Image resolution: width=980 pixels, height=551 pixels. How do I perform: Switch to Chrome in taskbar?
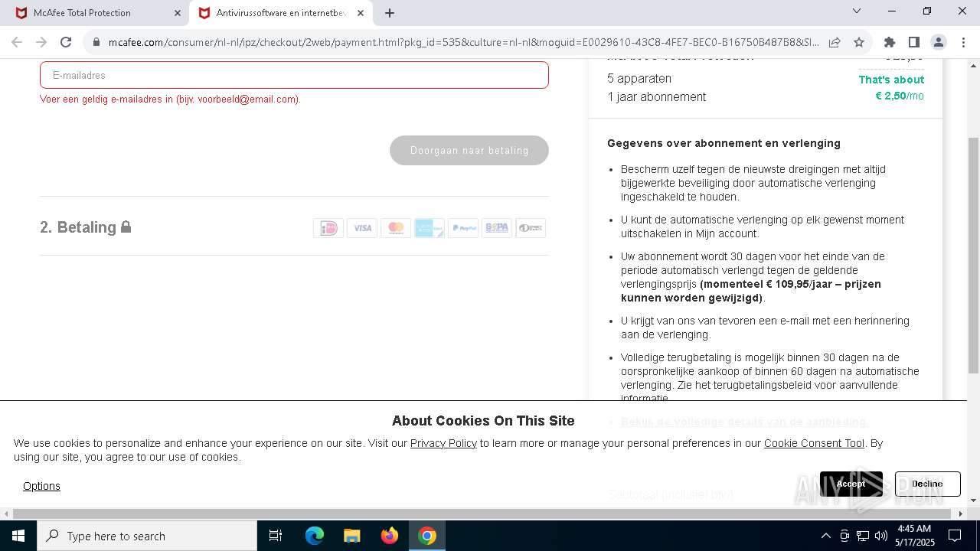click(427, 536)
